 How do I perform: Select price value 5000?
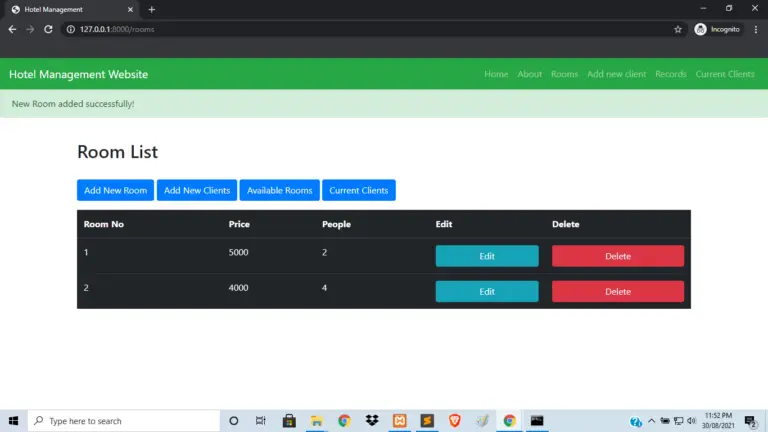(239, 252)
